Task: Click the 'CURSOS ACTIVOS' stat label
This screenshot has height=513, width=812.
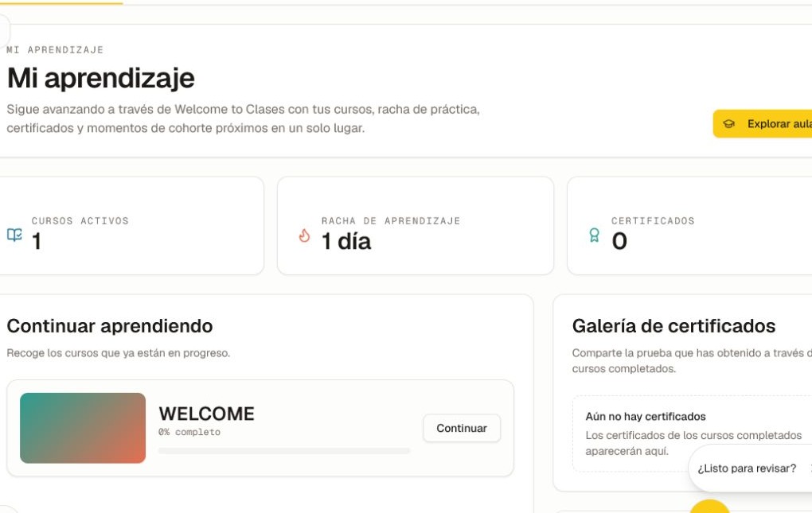Action: tap(80, 221)
